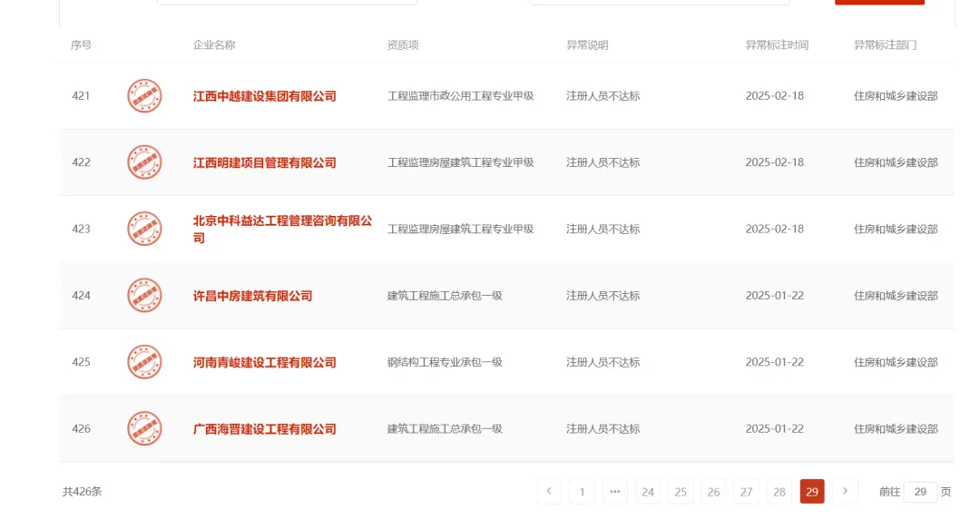Click the stamp icon for 江西明建项目管理有限公司
This screenshot has width=980, height=519.
click(x=144, y=162)
